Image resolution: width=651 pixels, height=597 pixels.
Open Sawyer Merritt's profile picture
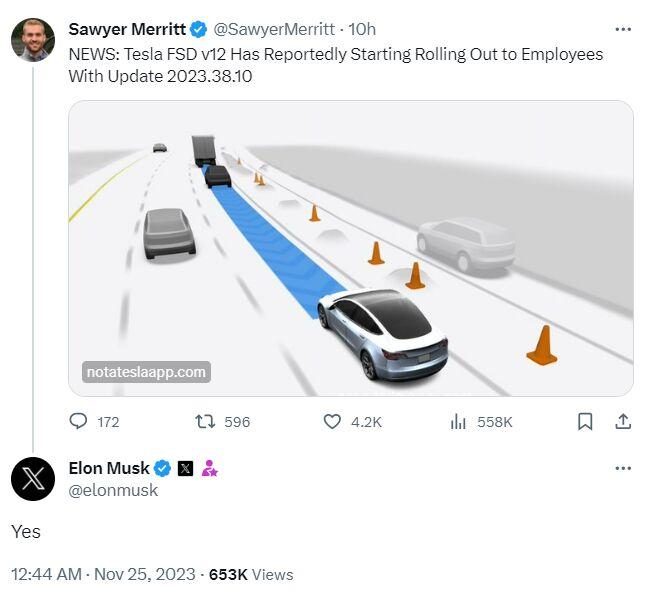[32, 40]
